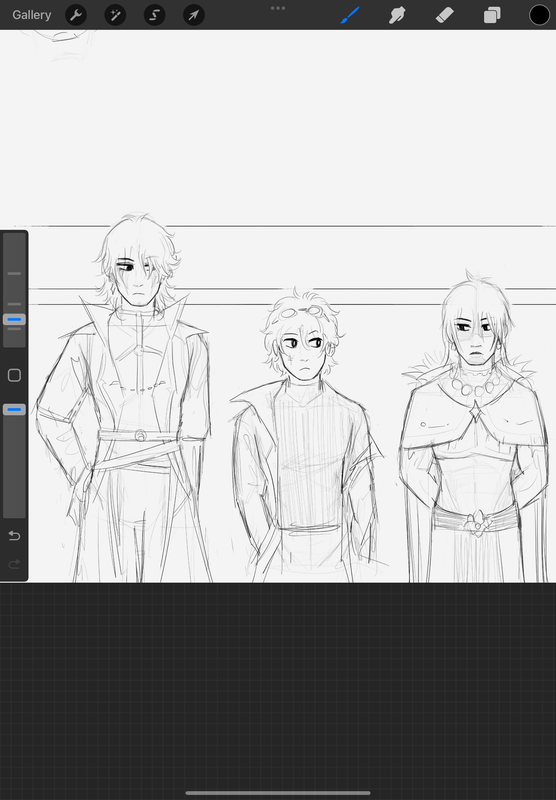Activate the Selection tool
556x800 pixels.
click(155, 15)
